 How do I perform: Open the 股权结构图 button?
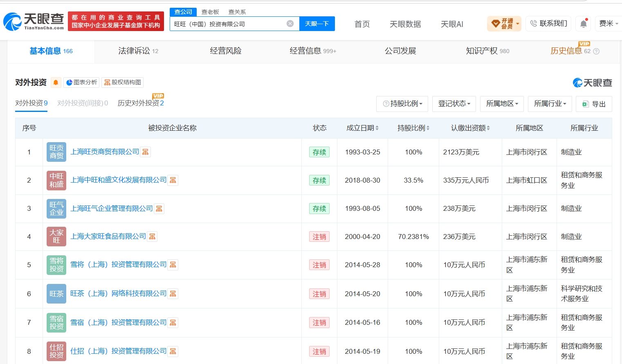(123, 83)
